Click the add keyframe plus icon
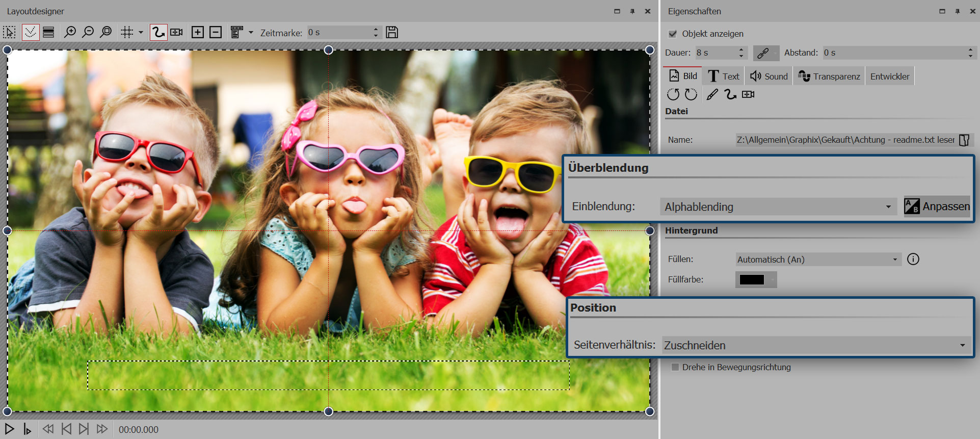The image size is (980, 439). 197,33
